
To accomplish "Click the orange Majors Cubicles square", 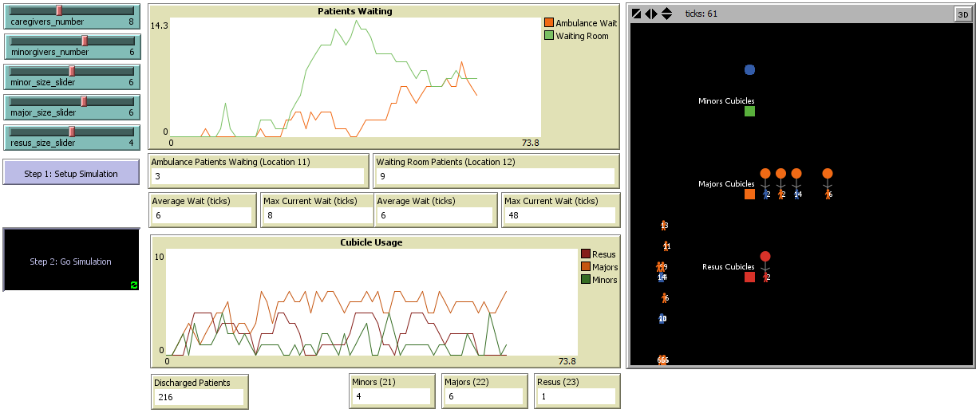I will (x=749, y=195).
